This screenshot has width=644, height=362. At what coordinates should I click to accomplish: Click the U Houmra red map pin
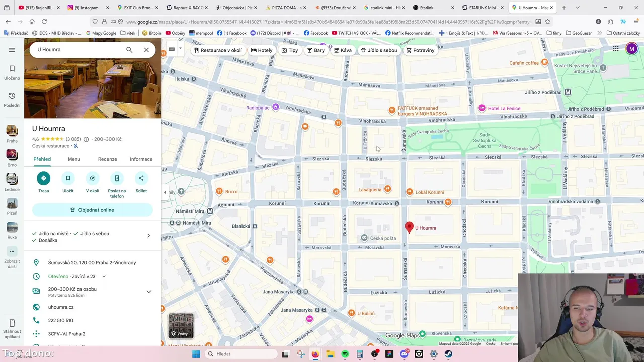(x=409, y=228)
